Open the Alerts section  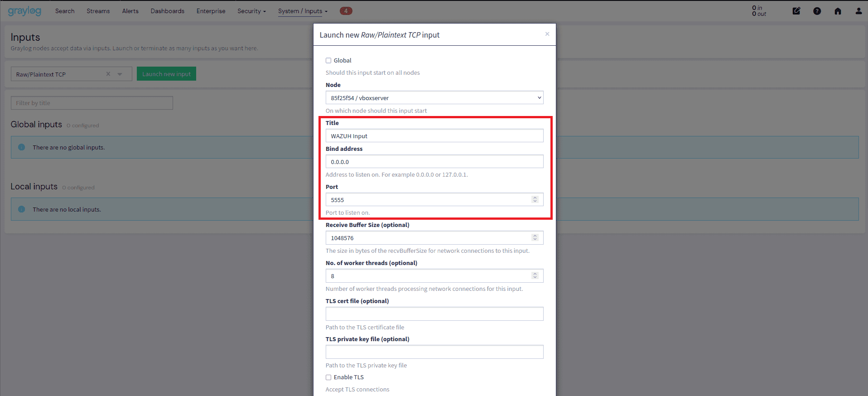click(130, 11)
